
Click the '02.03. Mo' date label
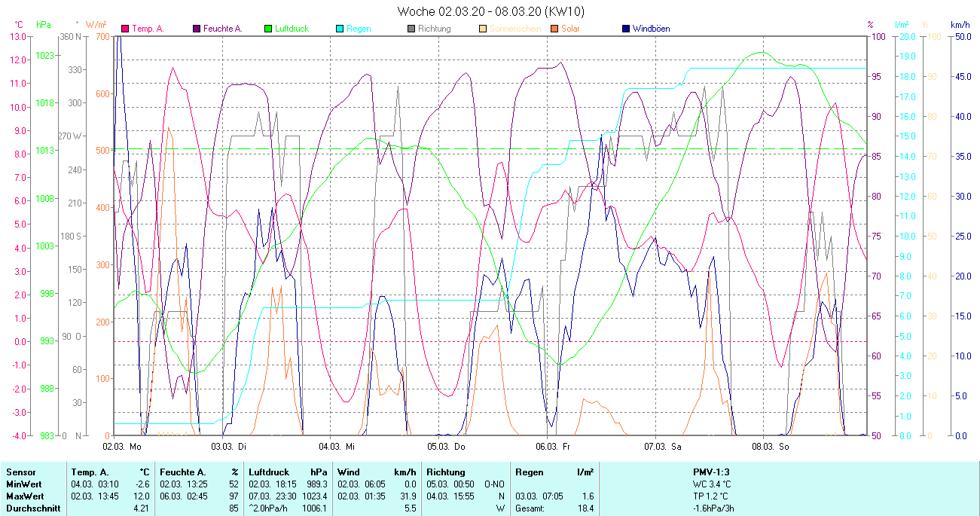(x=122, y=447)
